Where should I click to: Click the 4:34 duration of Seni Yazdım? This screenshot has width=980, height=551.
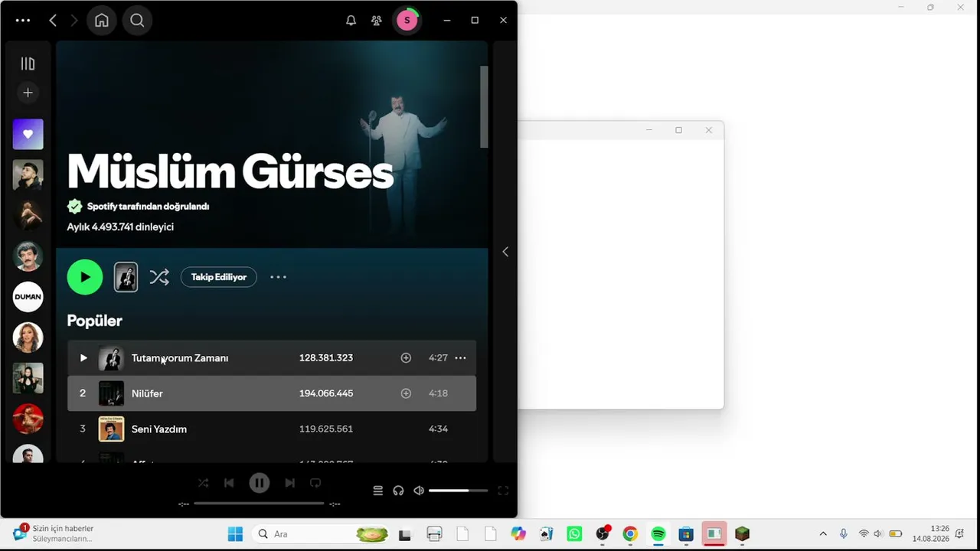(438, 429)
